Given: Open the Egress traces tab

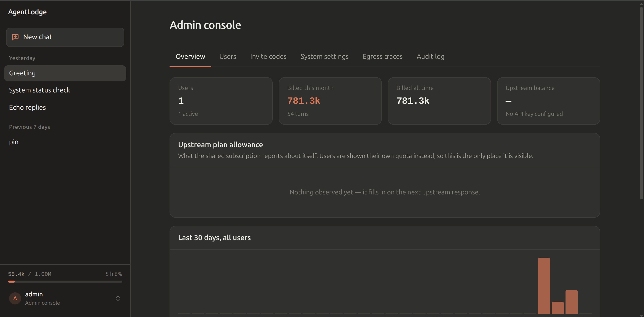Looking at the screenshot, I should [383, 57].
